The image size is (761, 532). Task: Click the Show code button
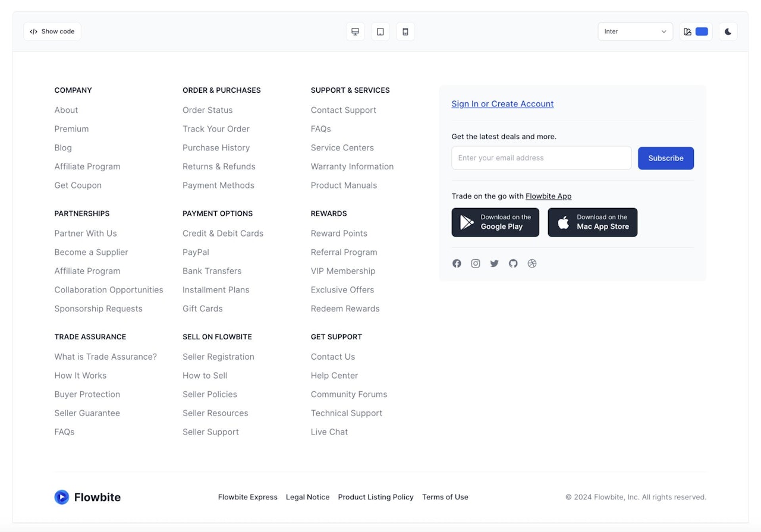click(52, 31)
